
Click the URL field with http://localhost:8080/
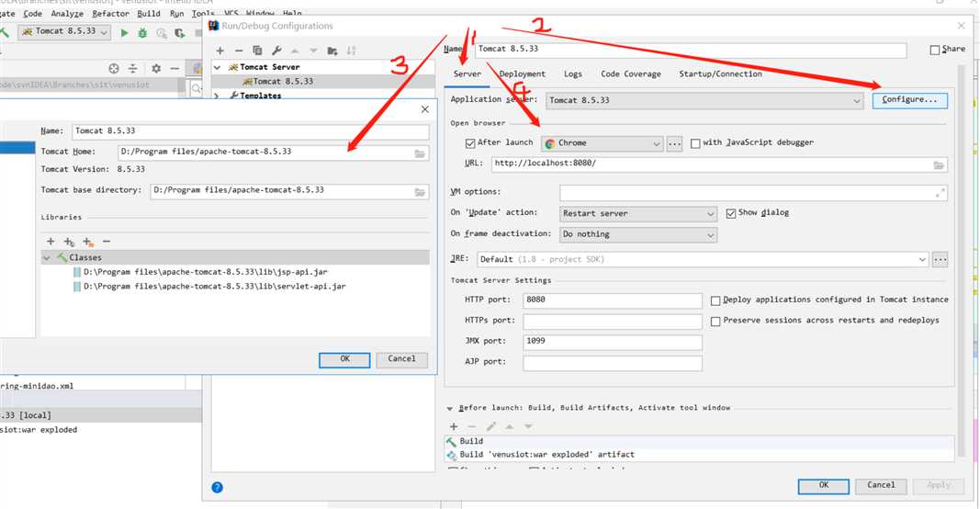(719, 164)
